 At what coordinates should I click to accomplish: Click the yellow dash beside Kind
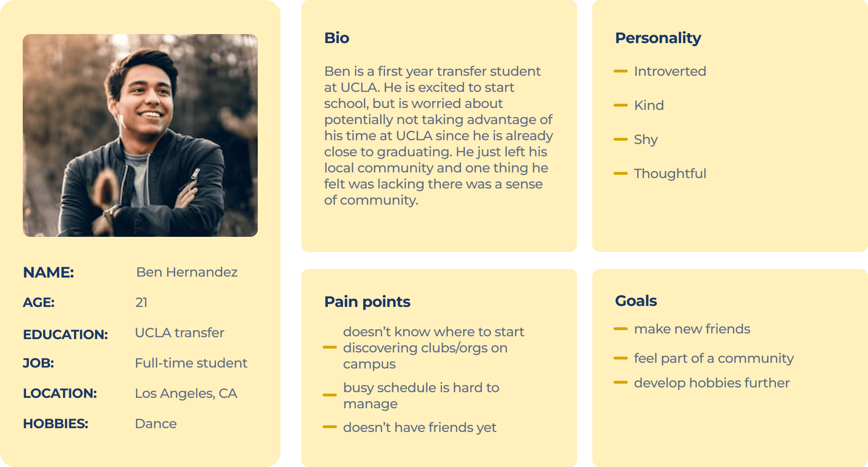(620, 105)
